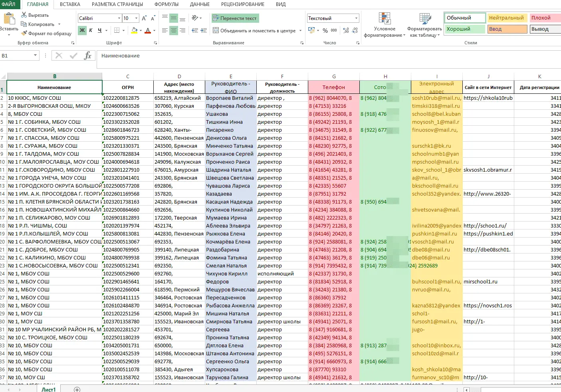Decrease font size with the small A icon
This screenshot has width=561, height=392.
[153, 18]
